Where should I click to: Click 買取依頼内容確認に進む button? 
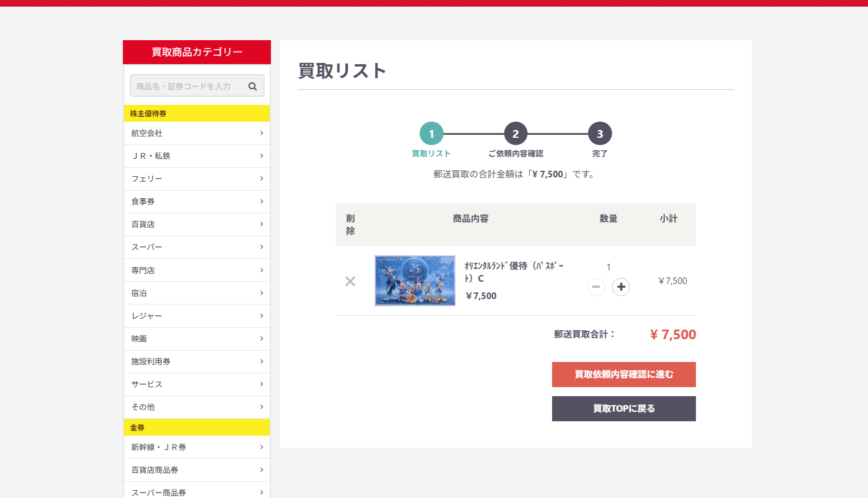[x=624, y=375]
